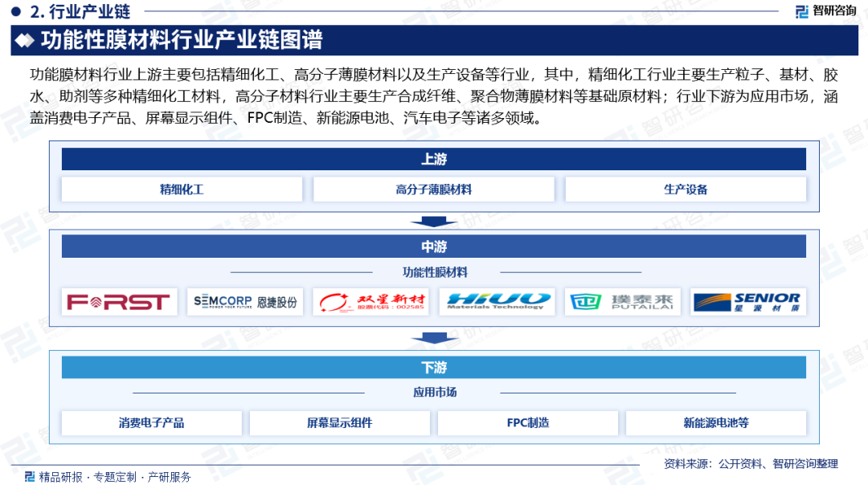Click the FPC制造 box
The height and width of the screenshot is (485, 868).
point(528,423)
